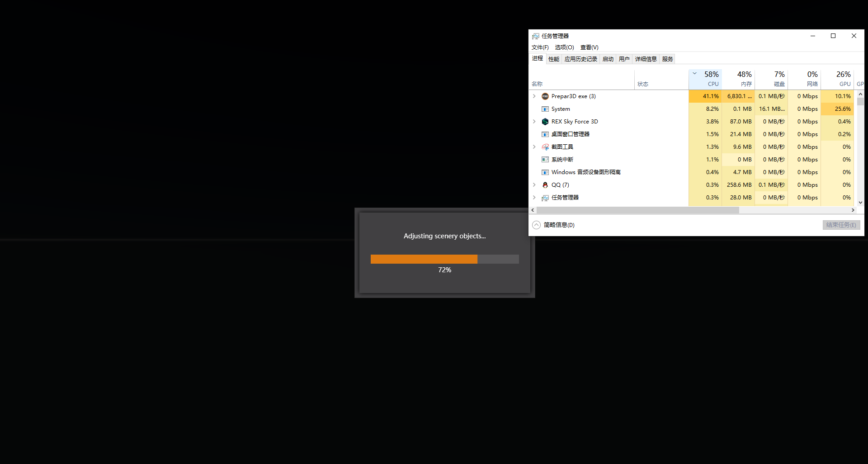Click the 简略信息(D) link
The width and height of the screenshot is (868, 464).
559,225
